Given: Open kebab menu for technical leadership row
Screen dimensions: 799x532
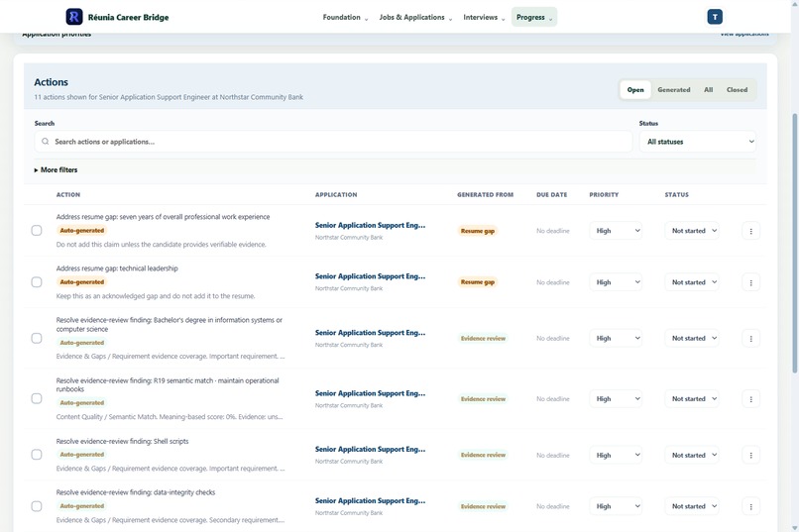Looking at the screenshot, I should point(750,282).
